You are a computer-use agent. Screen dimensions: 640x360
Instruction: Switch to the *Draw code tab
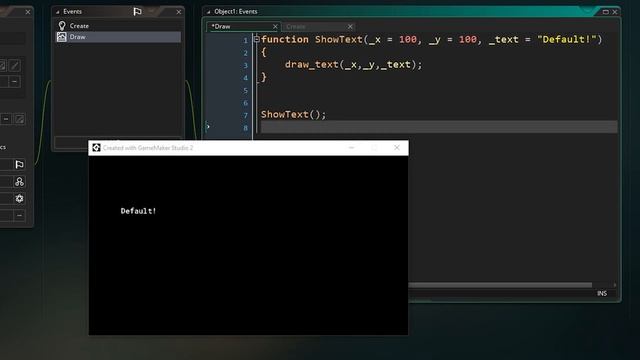[243, 27]
